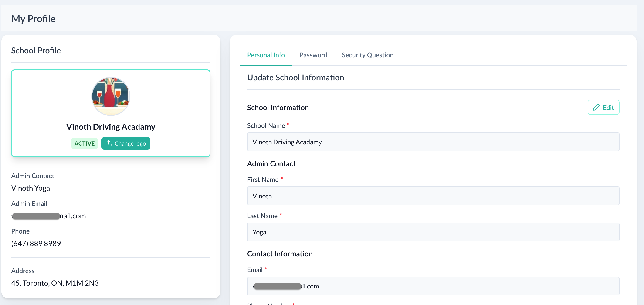Click the School Name input field
644x305 pixels.
coord(433,142)
